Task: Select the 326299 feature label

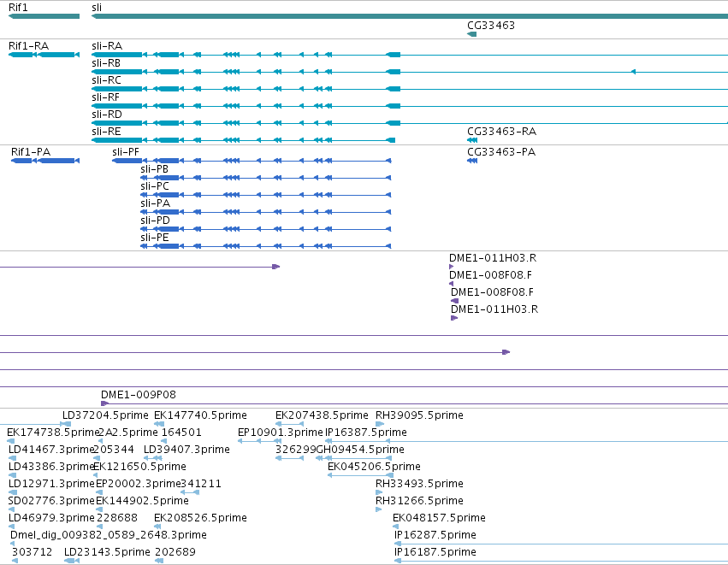Action: click(295, 450)
